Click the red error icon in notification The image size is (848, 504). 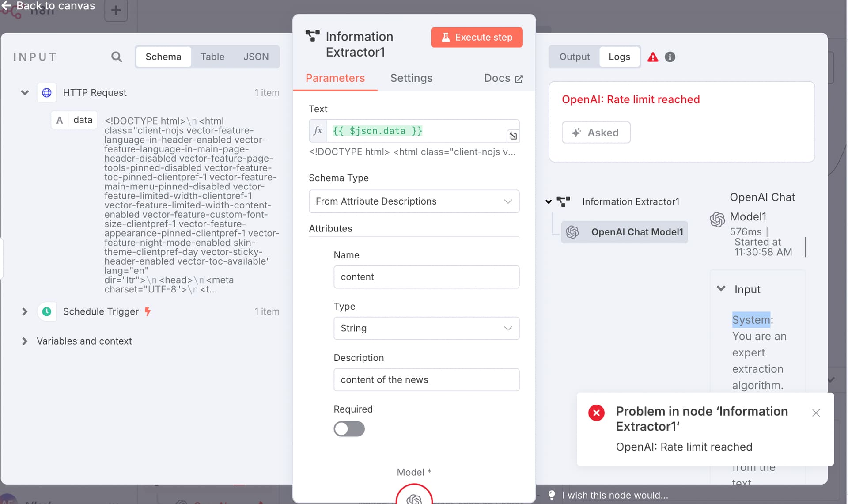(x=596, y=413)
